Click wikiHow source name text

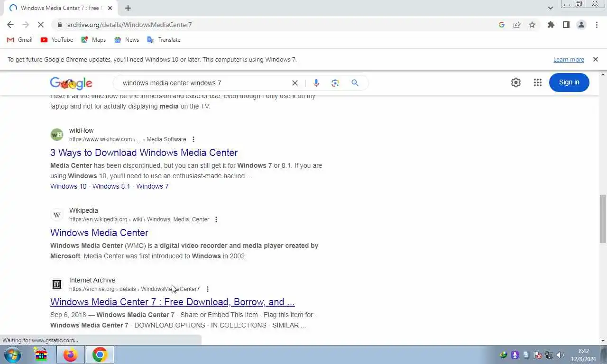(x=82, y=130)
